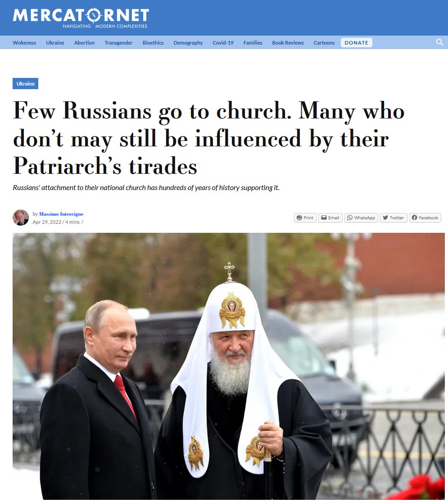The image size is (448, 503).
Task: Click the author avatar photo
Action: [x=21, y=218]
